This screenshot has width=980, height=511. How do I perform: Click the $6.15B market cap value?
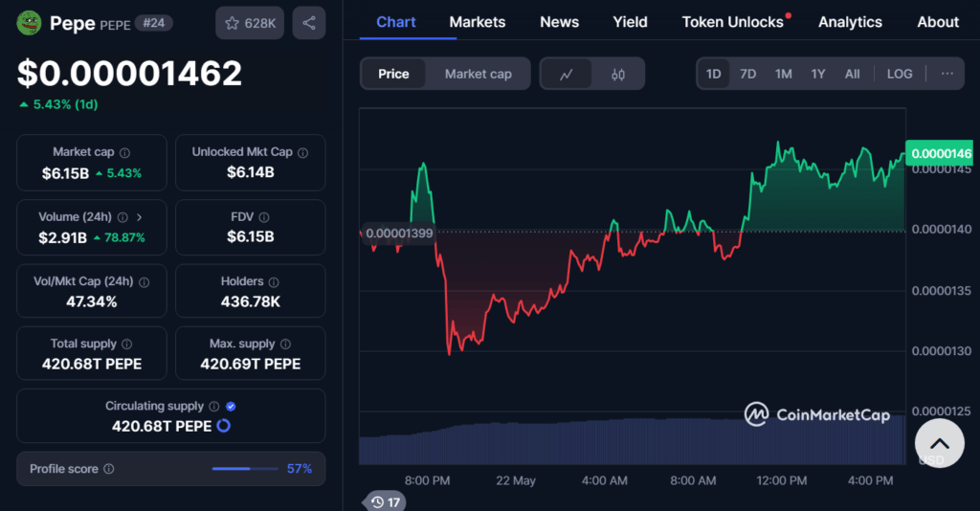pos(66,173)
